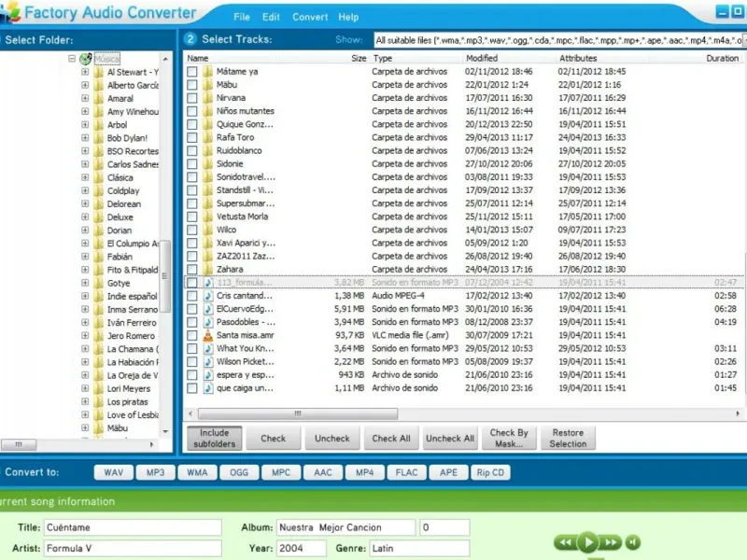Expand the Clásica tree folder
The width and height of the screenshot is (747, 560).
(85, 177)
